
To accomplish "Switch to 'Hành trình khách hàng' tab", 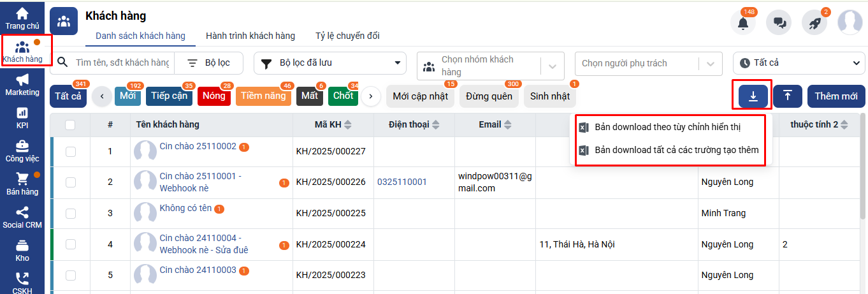I will 250,36.
